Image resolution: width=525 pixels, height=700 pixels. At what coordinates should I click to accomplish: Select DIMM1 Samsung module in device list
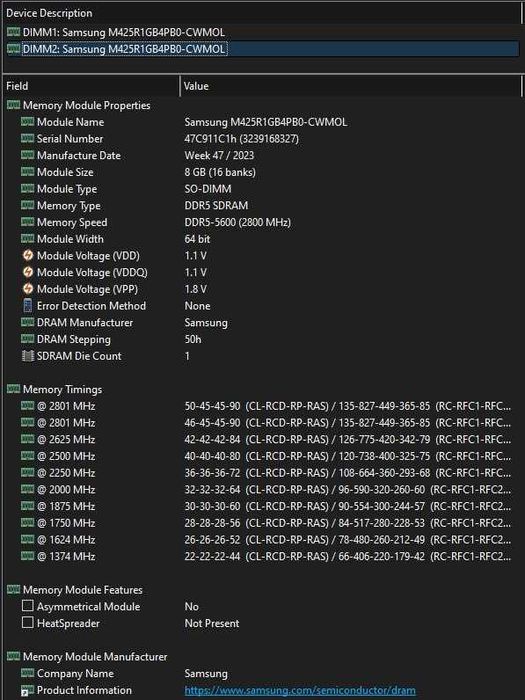pos(124,32)
